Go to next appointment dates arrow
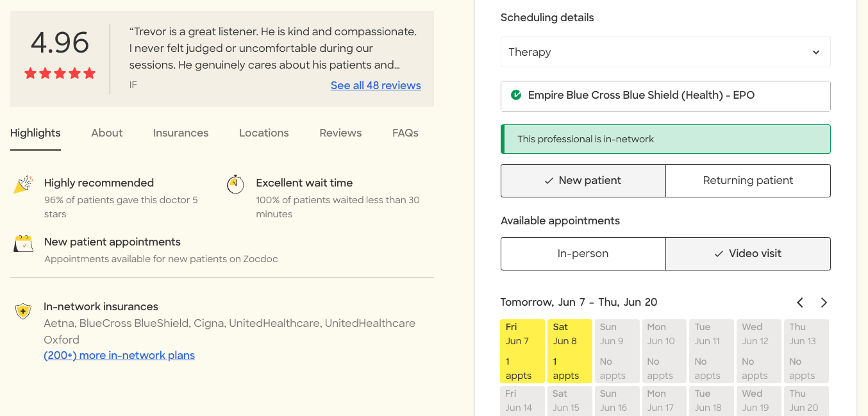The image size is (868, 416). (824, 303)
